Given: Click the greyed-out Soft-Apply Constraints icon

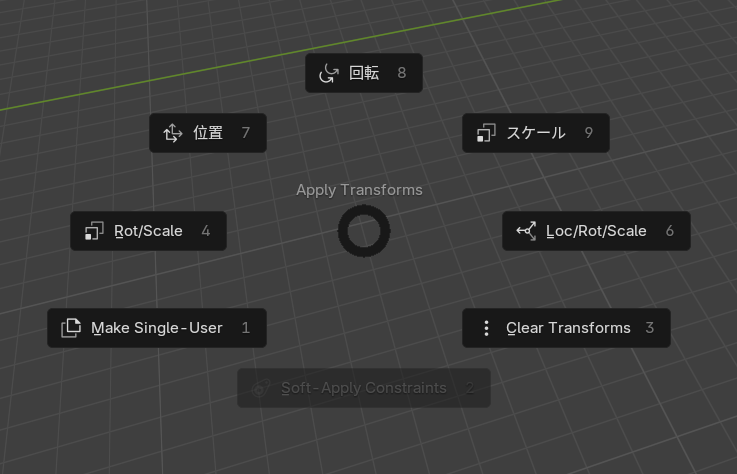Looking at the screenshot, I should point(261,388).
